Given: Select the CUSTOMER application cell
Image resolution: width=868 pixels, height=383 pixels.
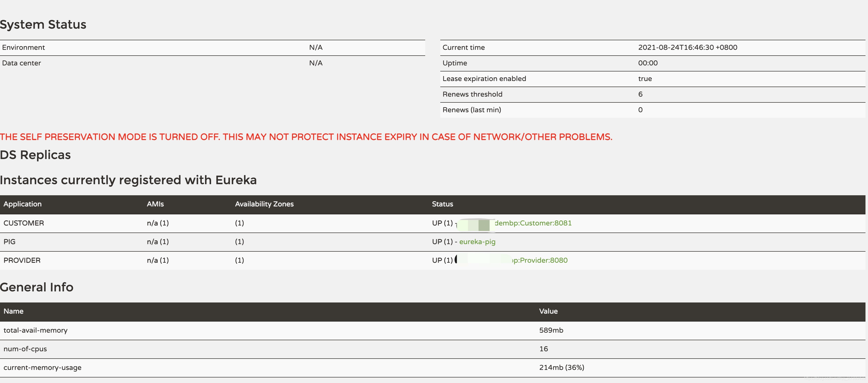Looking at the screenshot, I should click(24, 223).
